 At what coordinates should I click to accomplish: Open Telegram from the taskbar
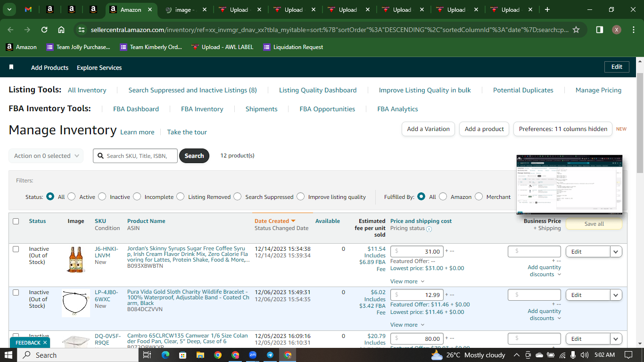pyautogui.click(x=270, y=355)
